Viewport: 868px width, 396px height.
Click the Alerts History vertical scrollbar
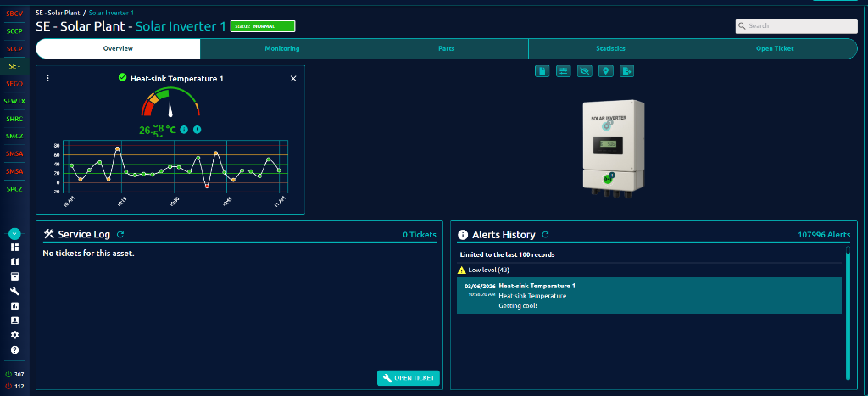[848, 314]
